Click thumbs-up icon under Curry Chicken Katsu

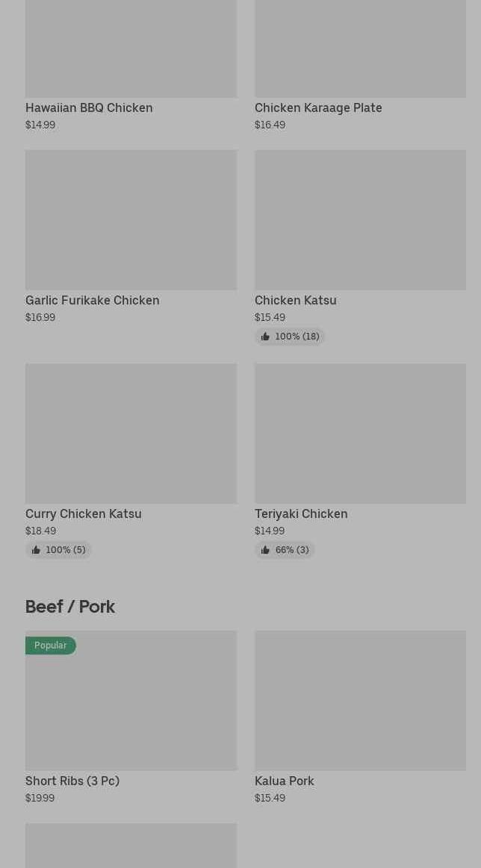click(x=36, y=550)
